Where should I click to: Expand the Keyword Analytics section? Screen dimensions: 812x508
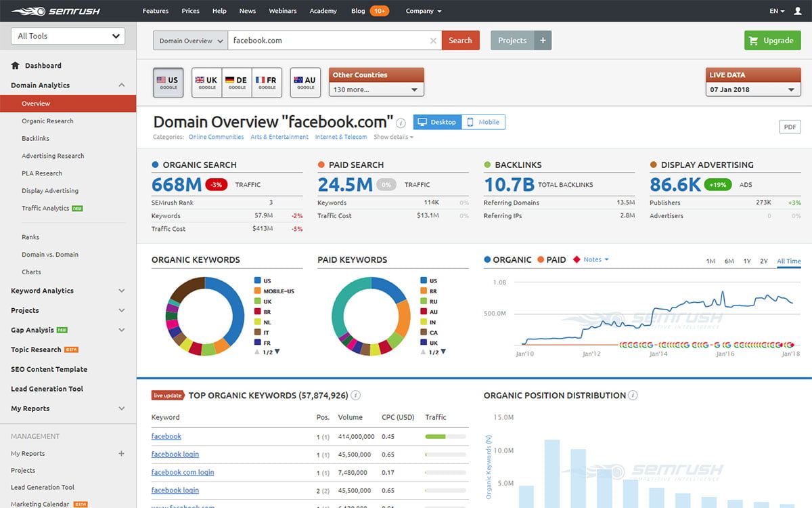pyautogui.click(x=121, y=291)
